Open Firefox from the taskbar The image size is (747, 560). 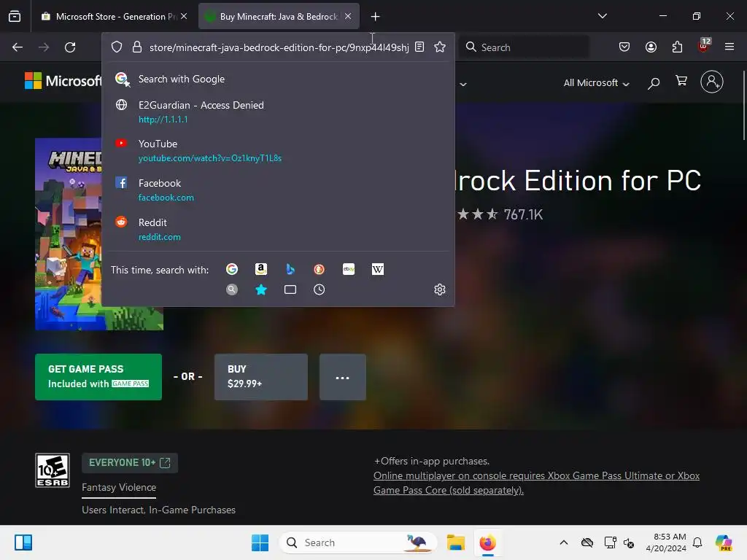tap(488, 542)
